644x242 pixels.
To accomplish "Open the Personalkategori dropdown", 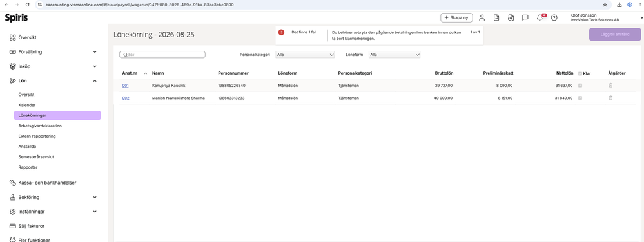I will tap(305, 54).
